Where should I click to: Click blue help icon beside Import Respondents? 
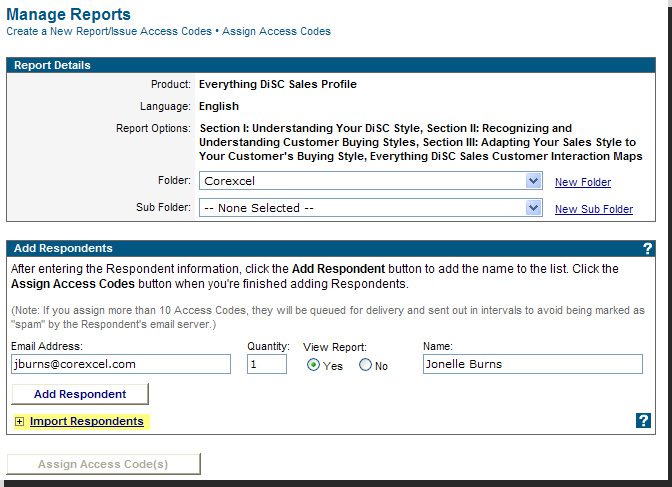coord(643,421)
